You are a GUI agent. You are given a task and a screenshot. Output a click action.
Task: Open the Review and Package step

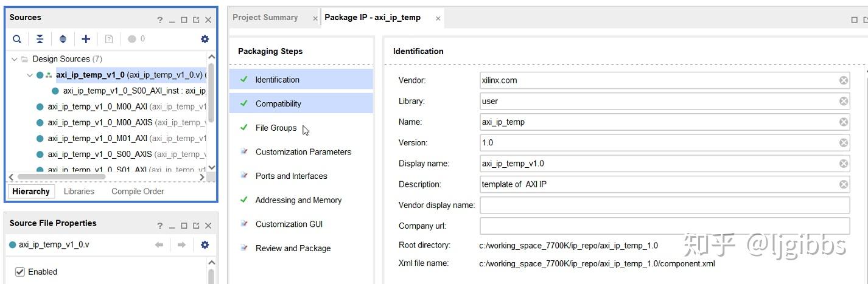[293, 248]
